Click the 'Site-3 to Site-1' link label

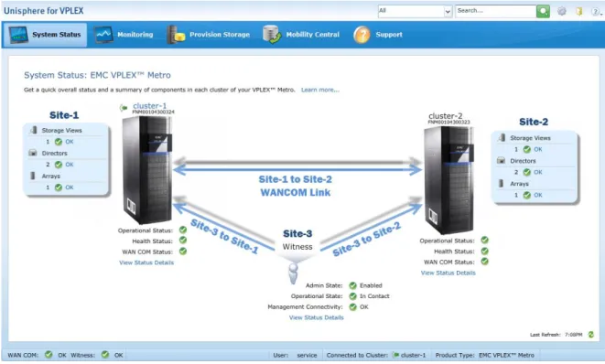[224, 236]
